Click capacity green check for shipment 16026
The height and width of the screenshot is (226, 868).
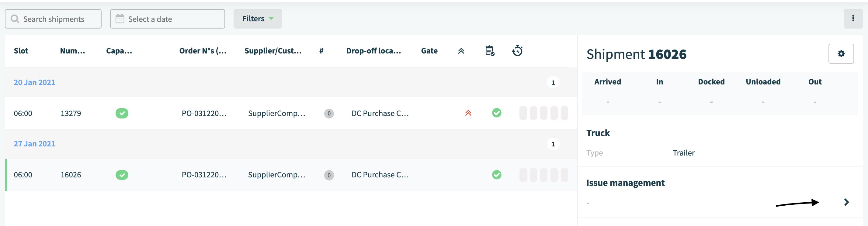pos(122,175)
